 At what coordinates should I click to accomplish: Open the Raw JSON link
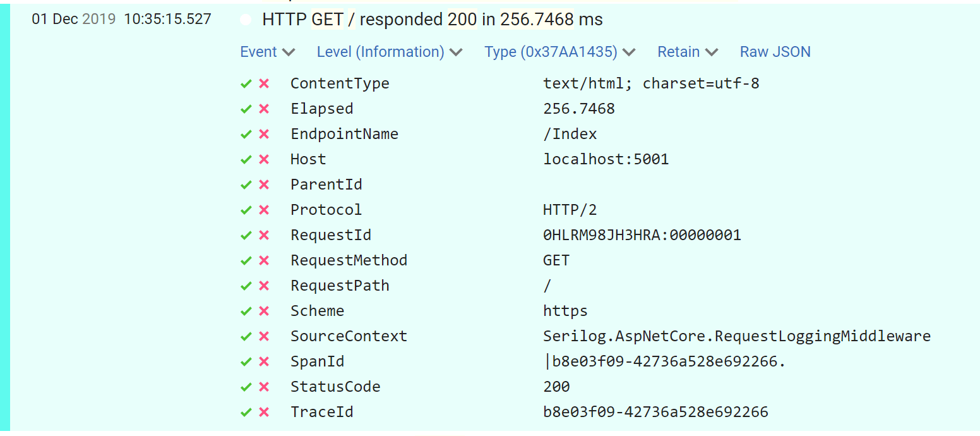click(775, 52)
